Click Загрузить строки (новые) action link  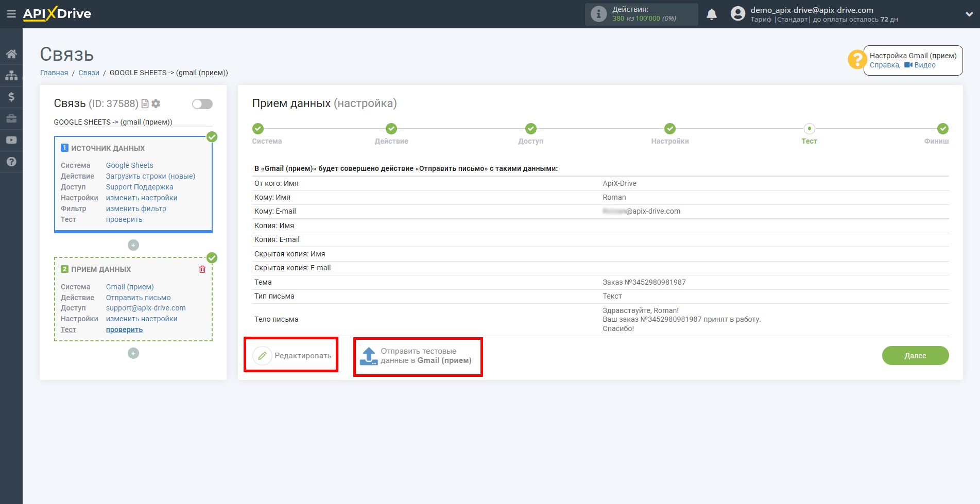[x=150, y=176]
